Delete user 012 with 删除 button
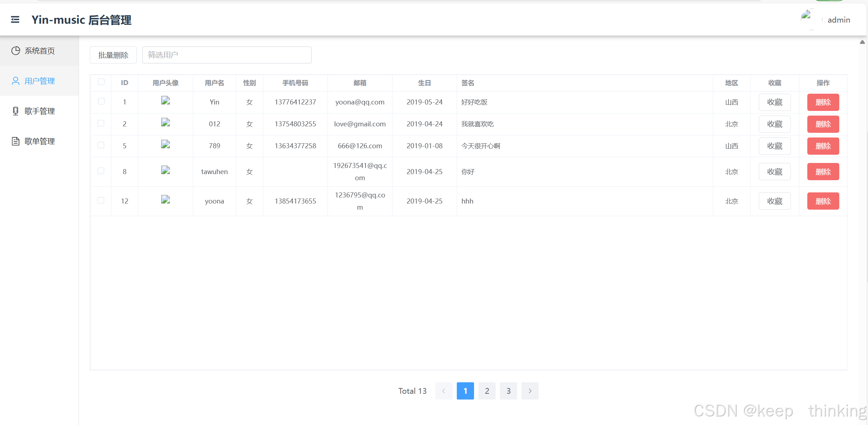This screenshot has height=425, width=868. click(x=823, y=124)
